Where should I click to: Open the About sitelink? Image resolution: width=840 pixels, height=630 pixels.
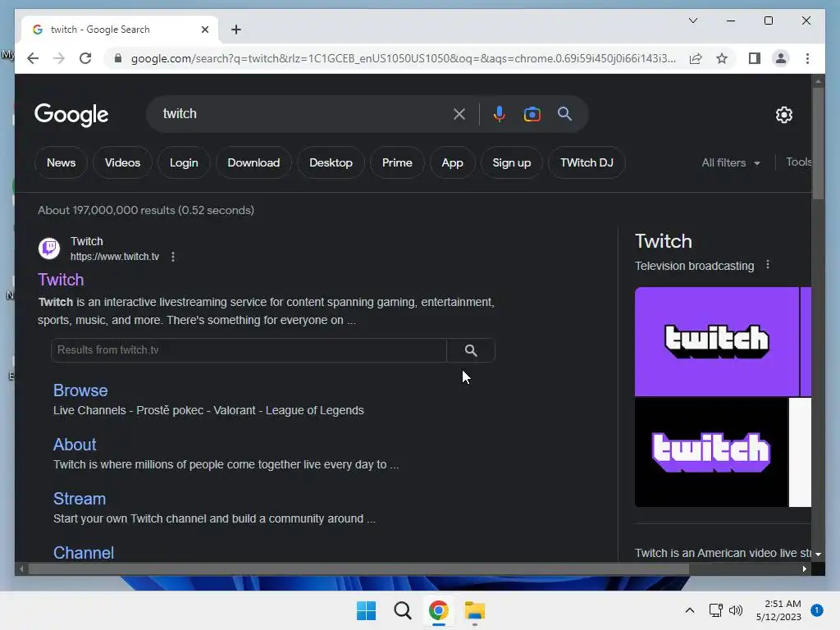click(x=75, y=445)
